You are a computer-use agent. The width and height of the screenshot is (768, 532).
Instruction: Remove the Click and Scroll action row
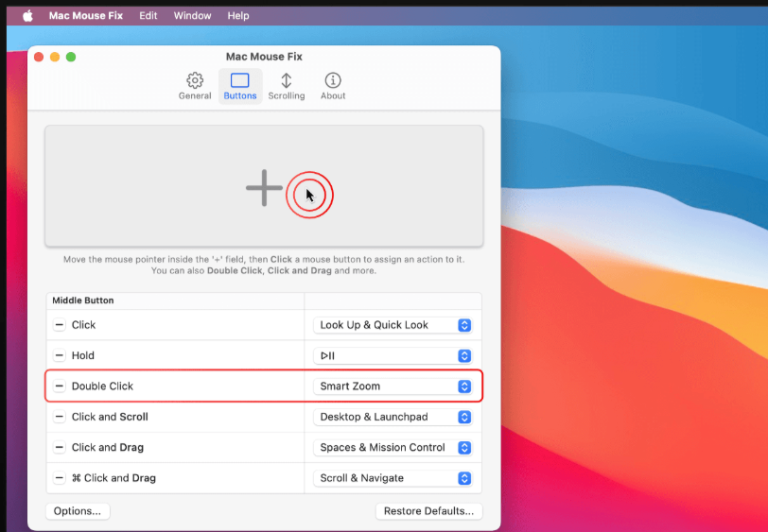pos(60,417)
